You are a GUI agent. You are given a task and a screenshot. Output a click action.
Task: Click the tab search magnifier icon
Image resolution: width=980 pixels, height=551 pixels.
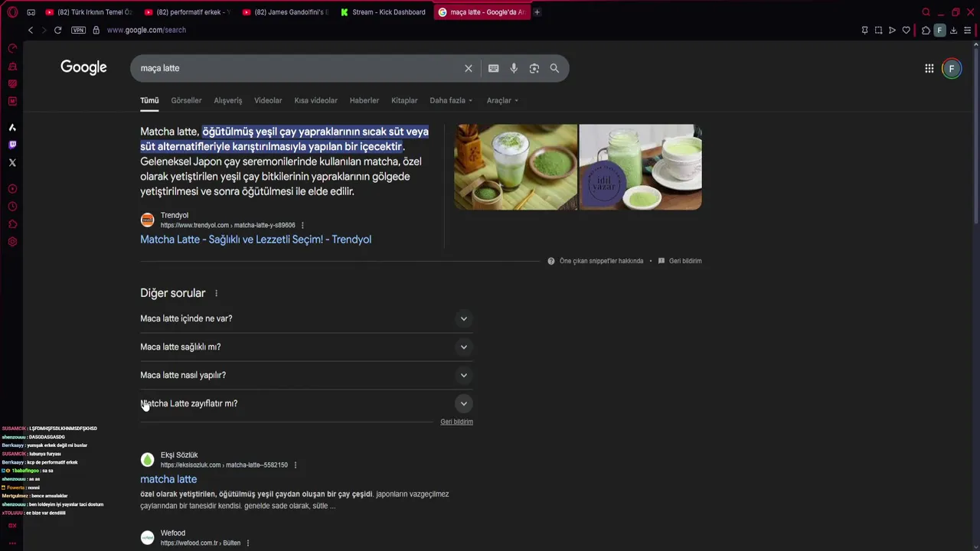[x=926, y=12]
